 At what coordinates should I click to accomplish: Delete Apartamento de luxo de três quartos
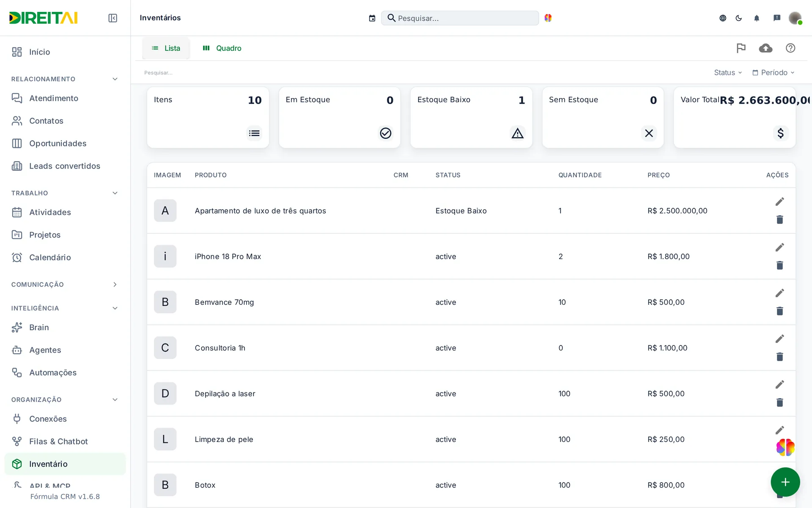(780, 219)
